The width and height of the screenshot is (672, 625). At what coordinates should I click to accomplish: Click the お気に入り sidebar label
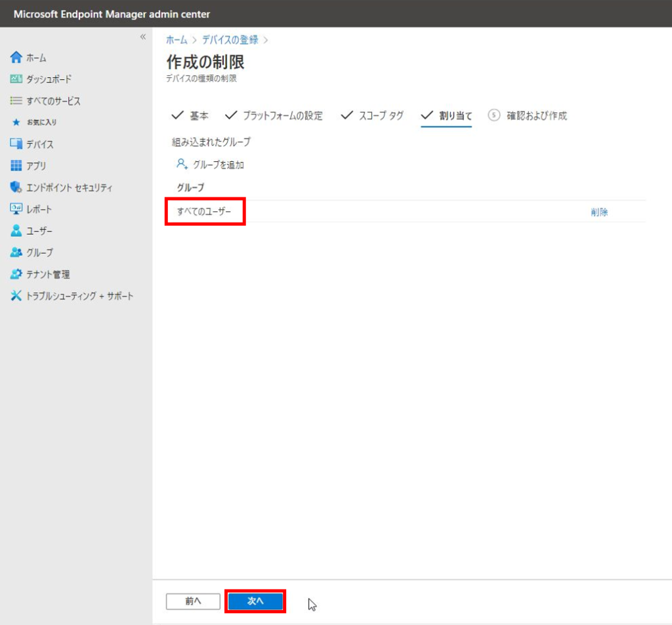[41, 123]
